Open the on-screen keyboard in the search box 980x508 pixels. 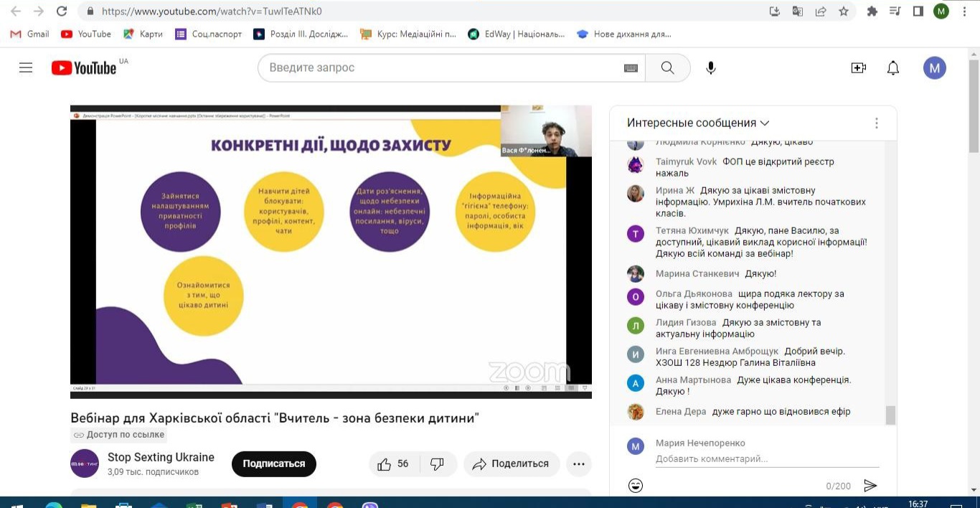631,68
